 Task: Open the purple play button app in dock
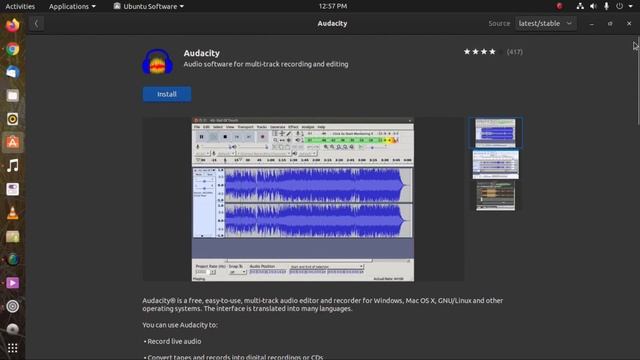click(x=13, y=283)
